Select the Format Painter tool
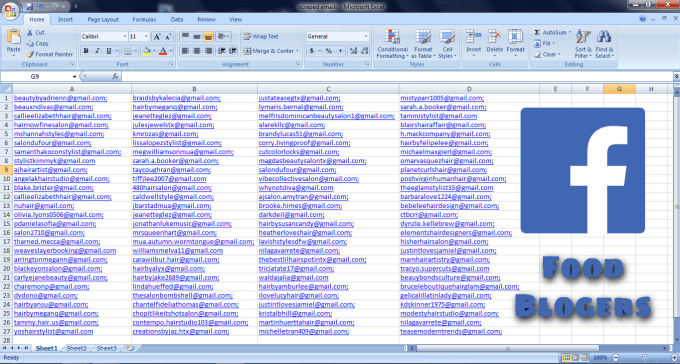Viewport: 680px width, 364px height. click(x=49, y=55)
